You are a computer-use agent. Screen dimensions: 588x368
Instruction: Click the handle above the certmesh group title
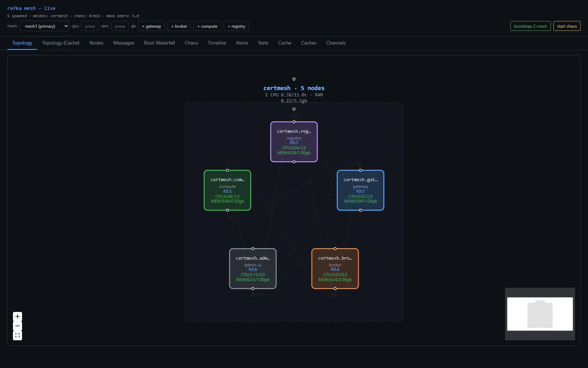[x=294, y=79]
